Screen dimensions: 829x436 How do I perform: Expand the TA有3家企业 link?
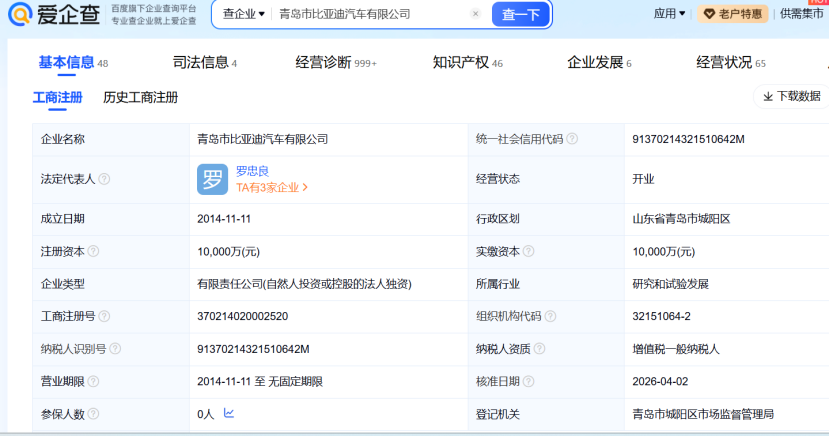click(272, 187)
